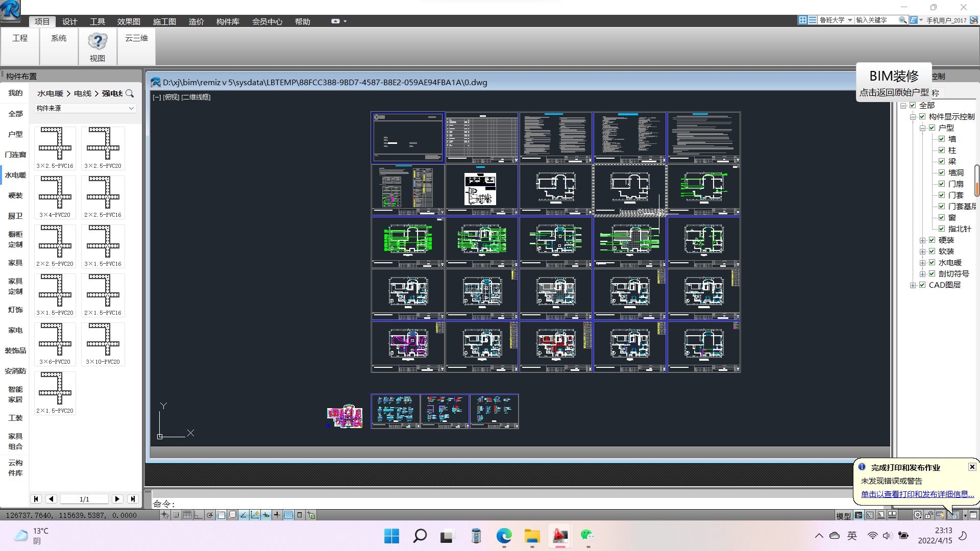980x551 pixels.
Task: Open the 效果图 menu tab
Action: (x=129, y=21)
